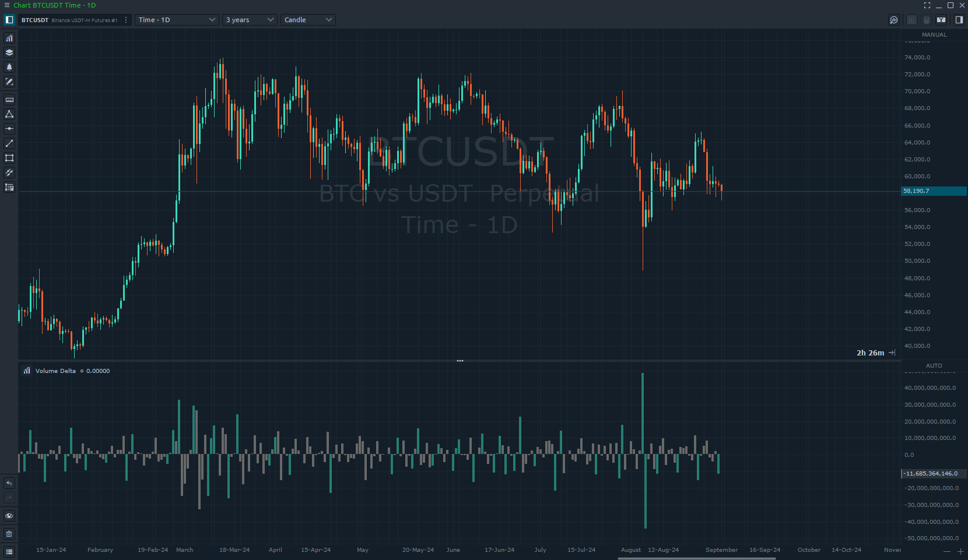Select the pitchfork channel tool
968x560 pixels.
9,172
